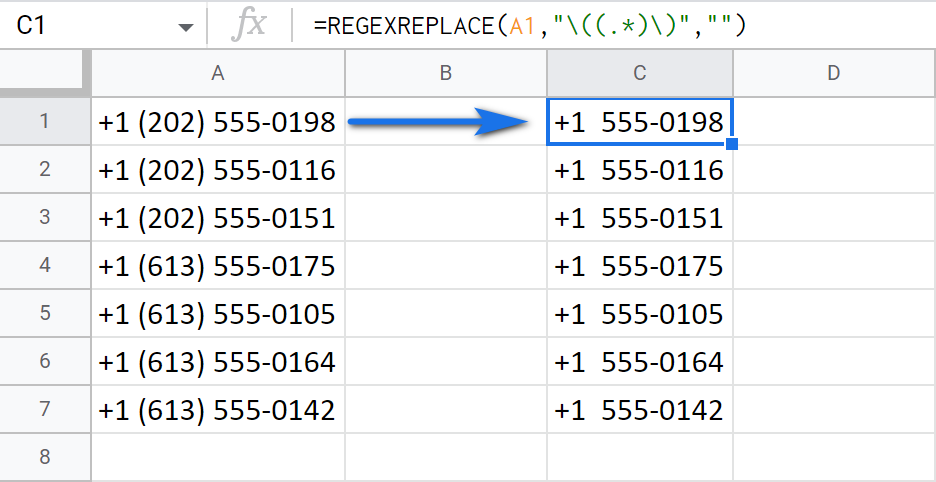
Task: Select empty cell B5
Action: (x=446, y=313)
